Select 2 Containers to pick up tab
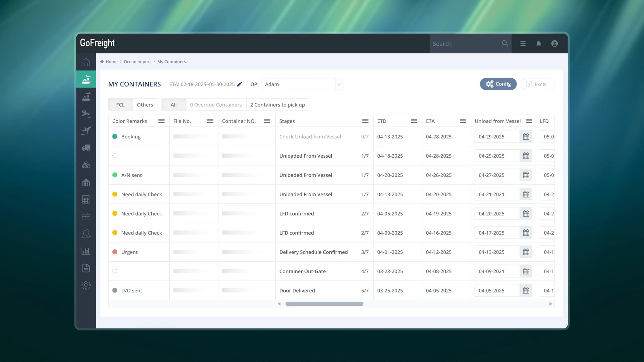Screen dimensions: 644x362 click(277, 105)
